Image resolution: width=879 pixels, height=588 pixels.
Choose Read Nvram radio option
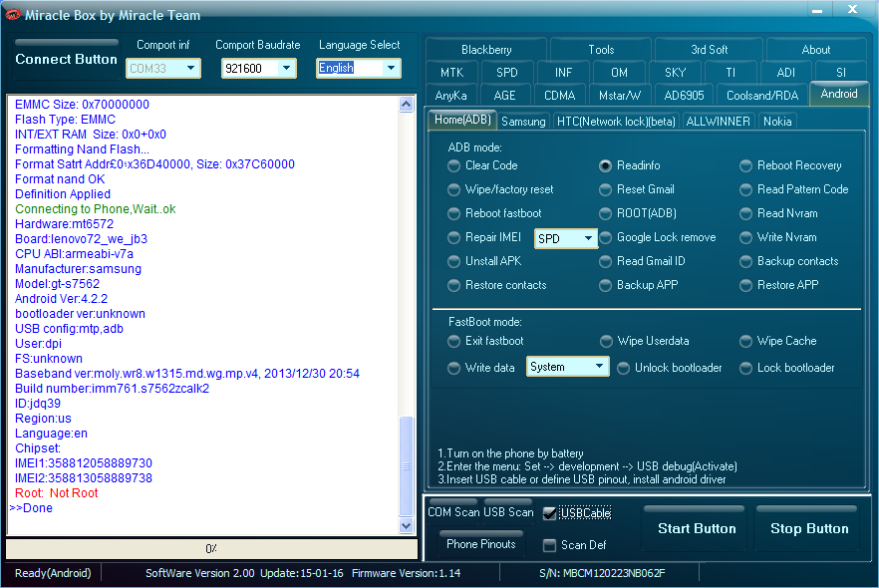pyautogui.click(x=745, y=213)
